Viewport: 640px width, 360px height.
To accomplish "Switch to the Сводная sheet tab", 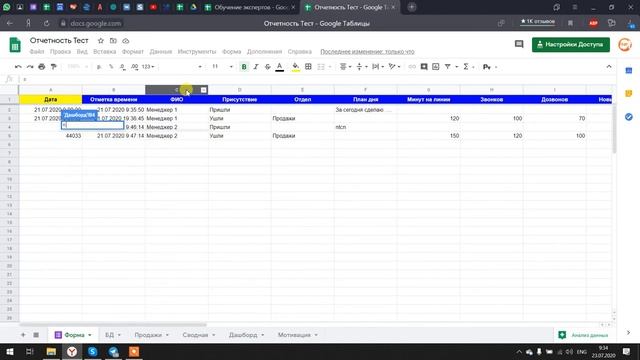I will click(x=198, y=335).
